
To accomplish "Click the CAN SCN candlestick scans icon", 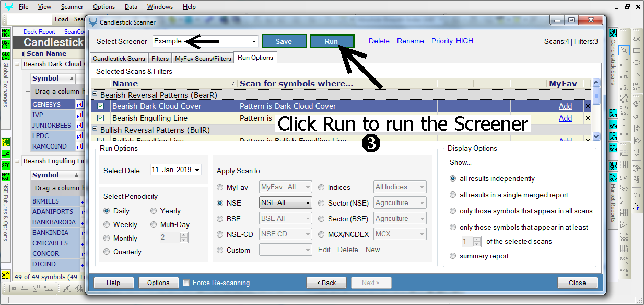I will coord(613,33).
